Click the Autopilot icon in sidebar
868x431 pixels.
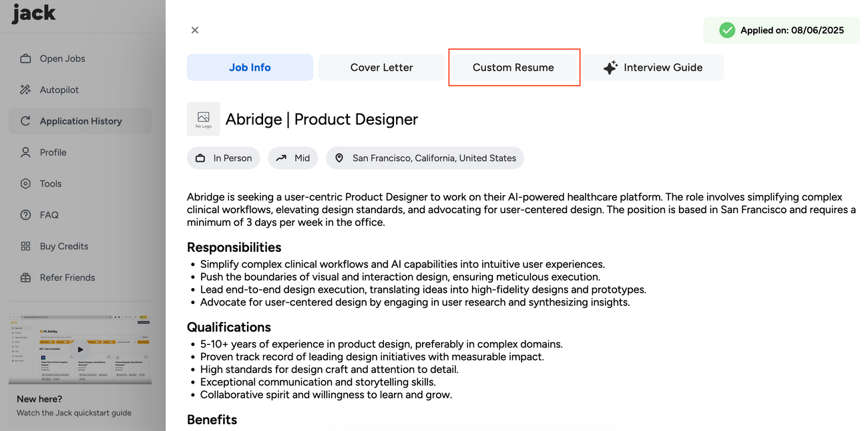[x=25, y=90]
